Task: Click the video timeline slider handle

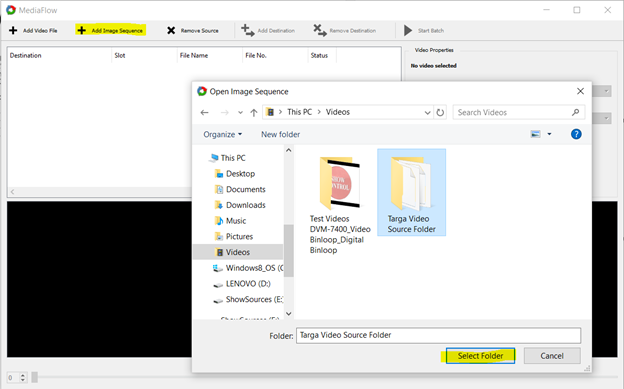Action: coord(35,377)
